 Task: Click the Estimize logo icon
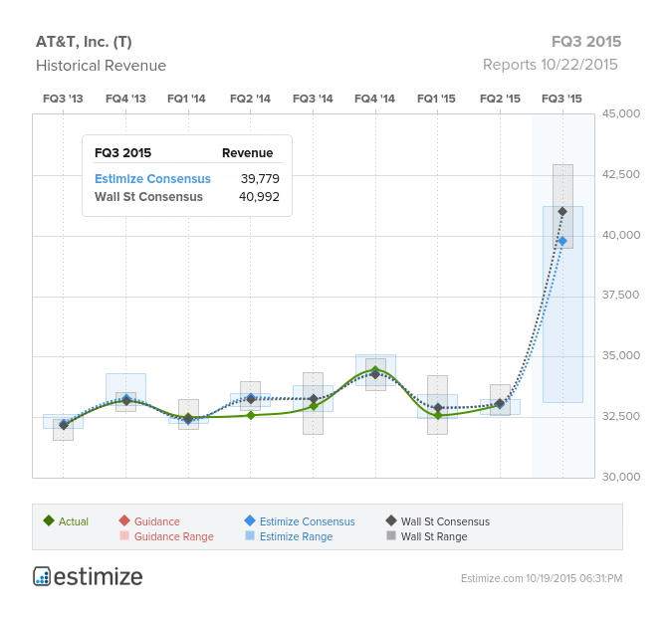click(42, 576)
